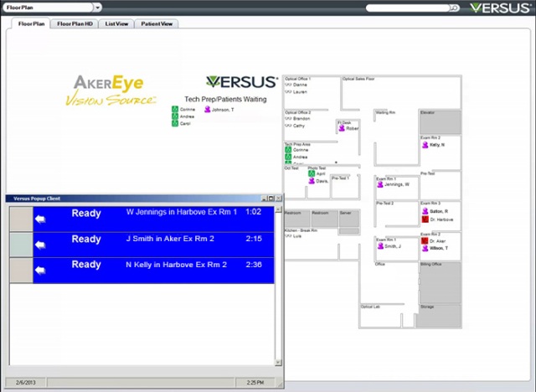Click the Floor Plan combo box field
536x392 pixels.
pos(48,8)
